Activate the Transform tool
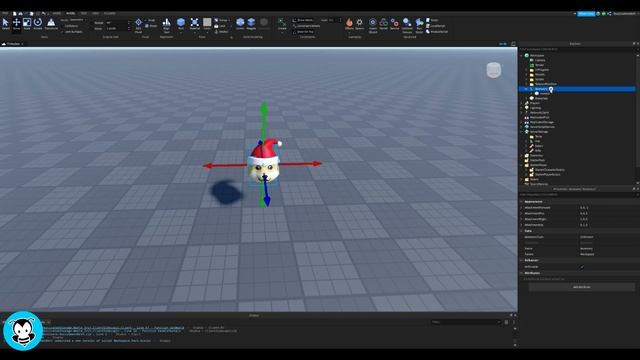 [x=51, y=24]
